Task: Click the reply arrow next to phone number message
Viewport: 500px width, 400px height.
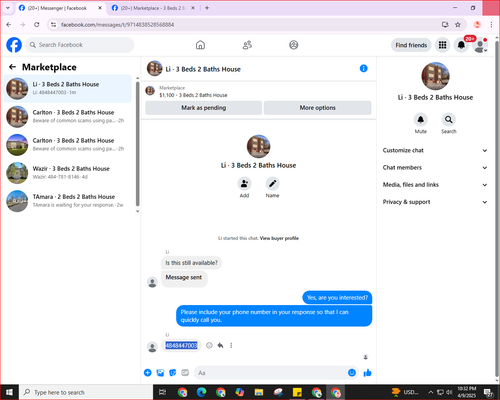Action: 220,345
